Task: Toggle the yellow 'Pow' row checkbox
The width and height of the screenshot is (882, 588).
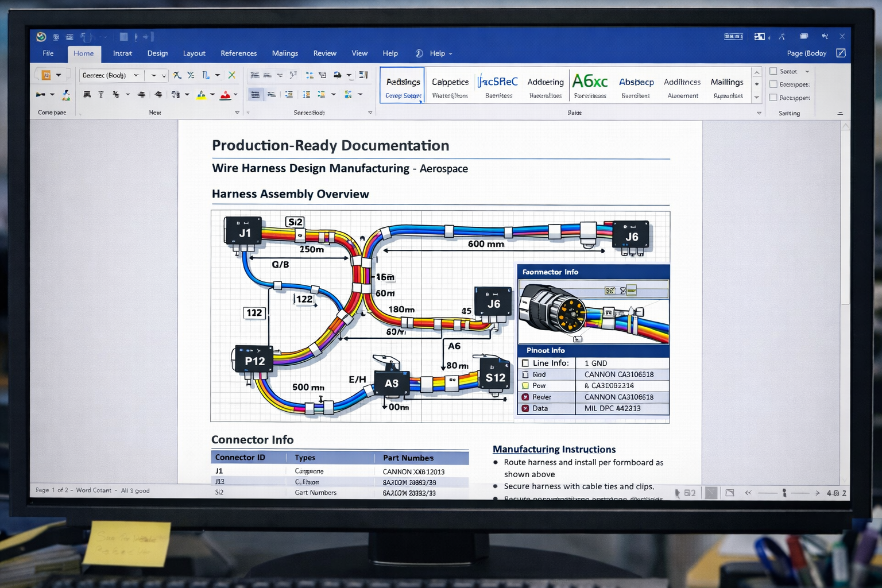Action: pos(525,386)
